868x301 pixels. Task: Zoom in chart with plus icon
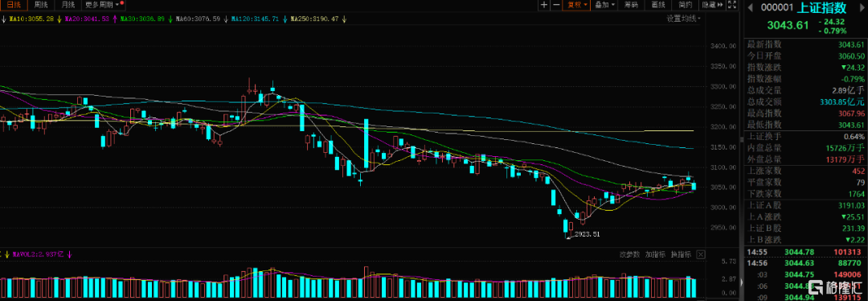(x=544, y=5)
